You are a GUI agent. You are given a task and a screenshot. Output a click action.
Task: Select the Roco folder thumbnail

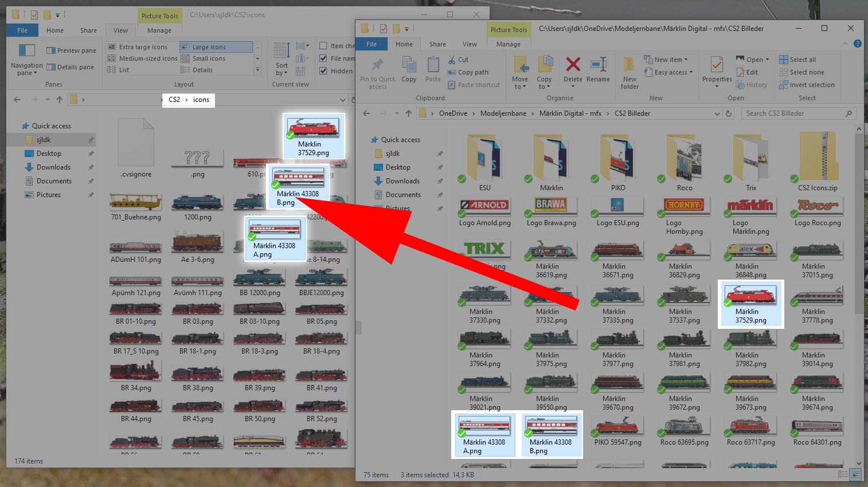(685, 163)
